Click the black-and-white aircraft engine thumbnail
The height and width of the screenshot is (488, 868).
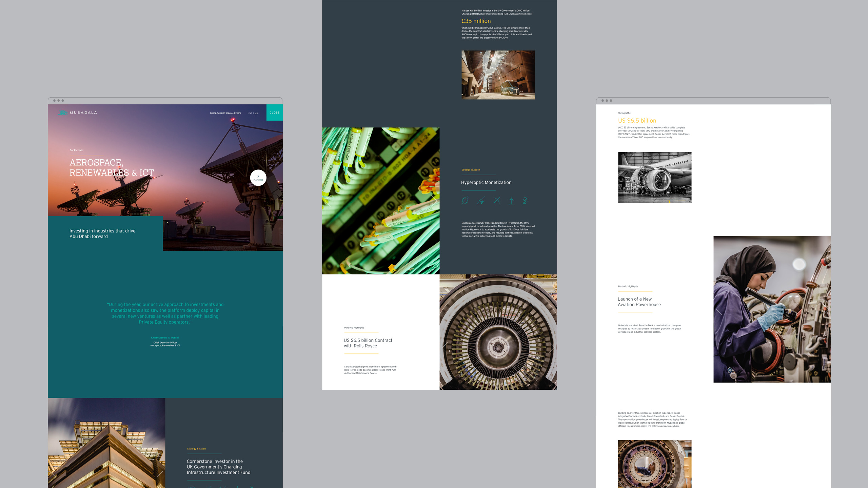click(x=654, y=177)
